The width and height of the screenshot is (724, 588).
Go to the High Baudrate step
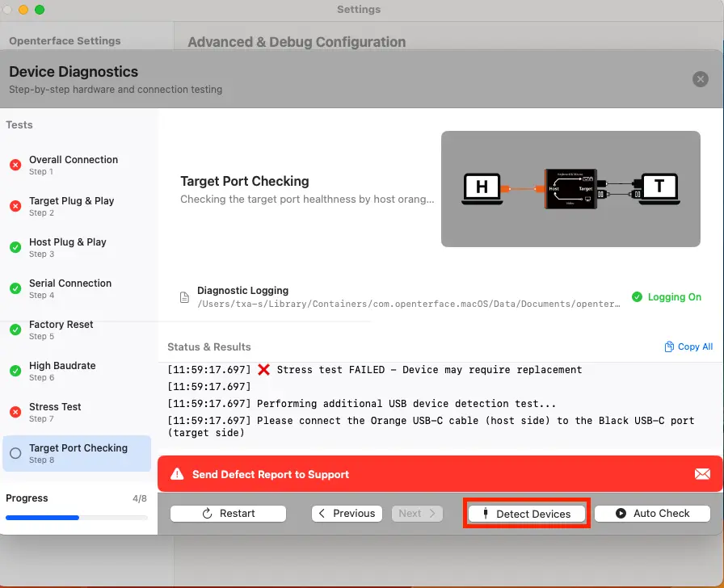[x=62, y=371]
